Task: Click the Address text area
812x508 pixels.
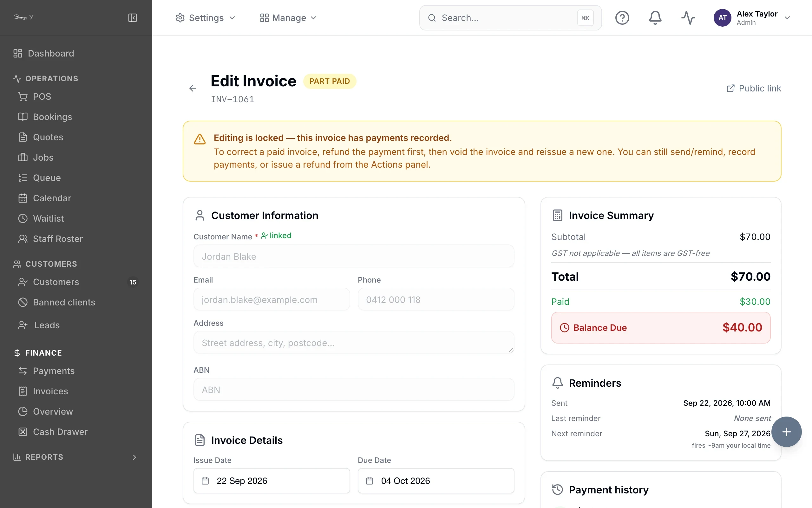Action: click(354, 342)
